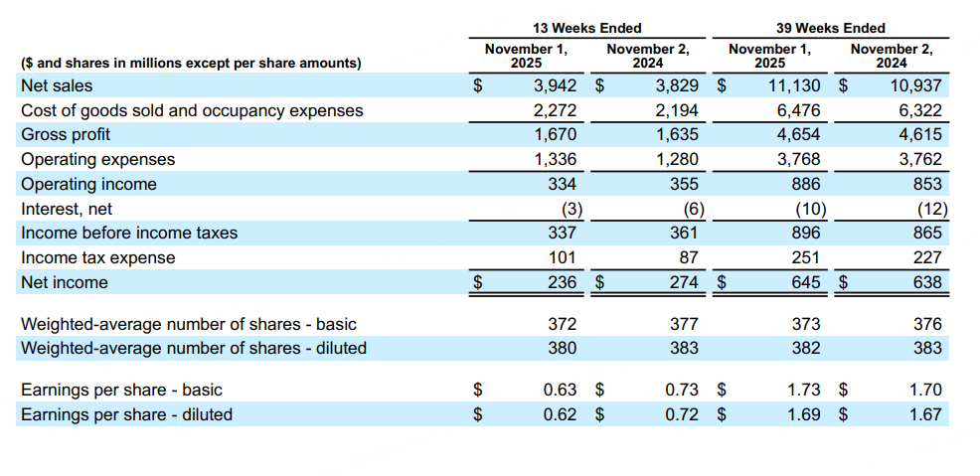980x476 pixels.
Task: Click the "Net income" row label
Action: coord(65,282)
